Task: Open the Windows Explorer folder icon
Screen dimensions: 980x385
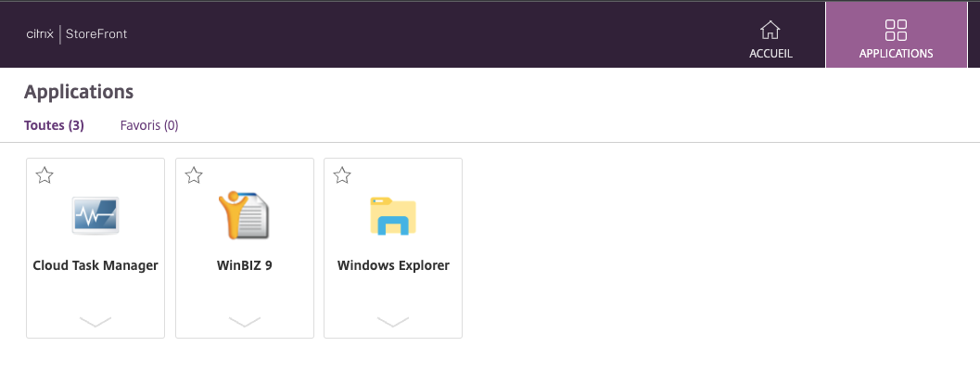Action: point(392,215)
